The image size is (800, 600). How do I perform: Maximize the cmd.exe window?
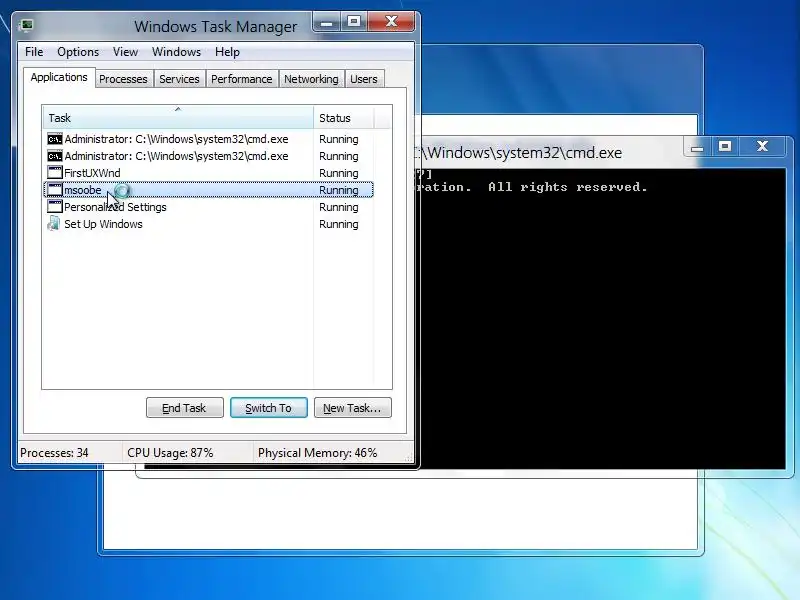(725, 147)
